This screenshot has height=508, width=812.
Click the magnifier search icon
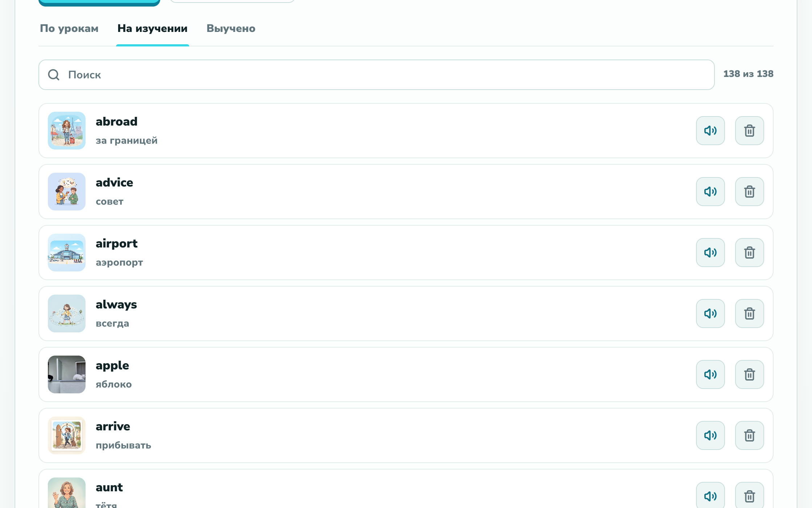click(x=54, y=75)
